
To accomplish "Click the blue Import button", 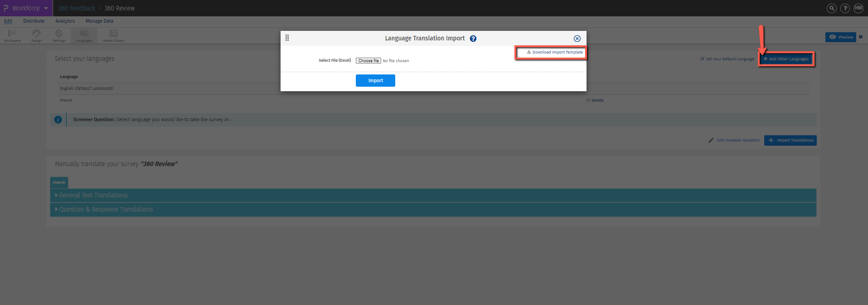I will pyautogui.click(x=375, y=80).
